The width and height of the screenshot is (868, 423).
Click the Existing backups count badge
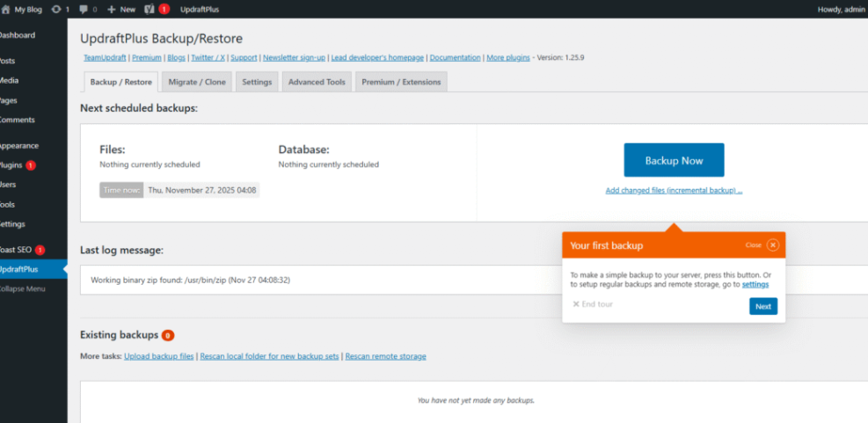(168, 336)
